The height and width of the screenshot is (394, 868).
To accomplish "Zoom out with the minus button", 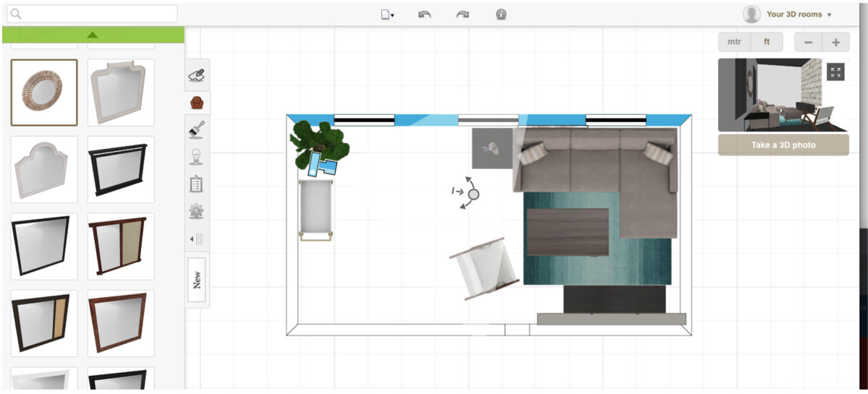I will [x=809, y=42].
